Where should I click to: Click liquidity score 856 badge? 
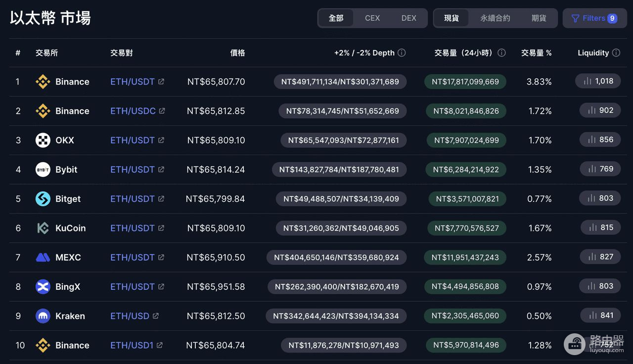(600, 139)
